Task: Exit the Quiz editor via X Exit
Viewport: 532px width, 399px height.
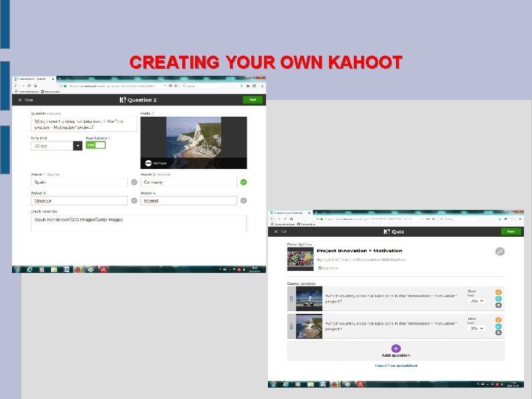Action: 281,231
